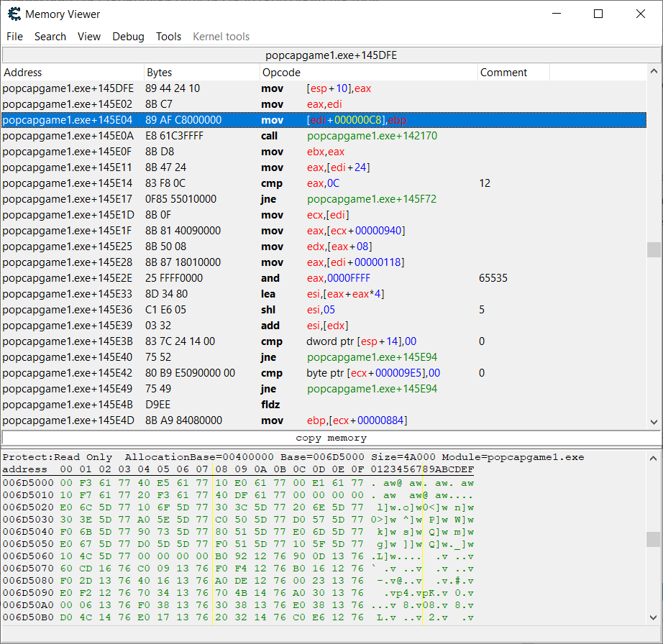
Task: Click the comment 65535 cell
Action: (493, 278)
